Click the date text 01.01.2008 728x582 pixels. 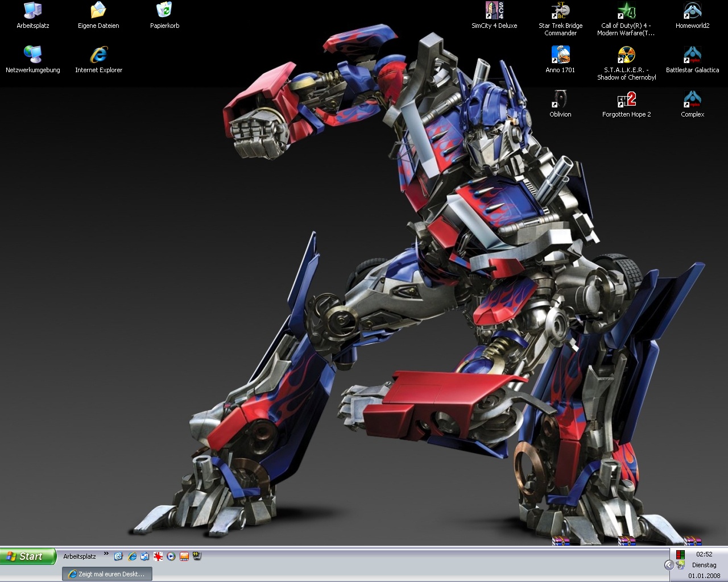point(704,576)
